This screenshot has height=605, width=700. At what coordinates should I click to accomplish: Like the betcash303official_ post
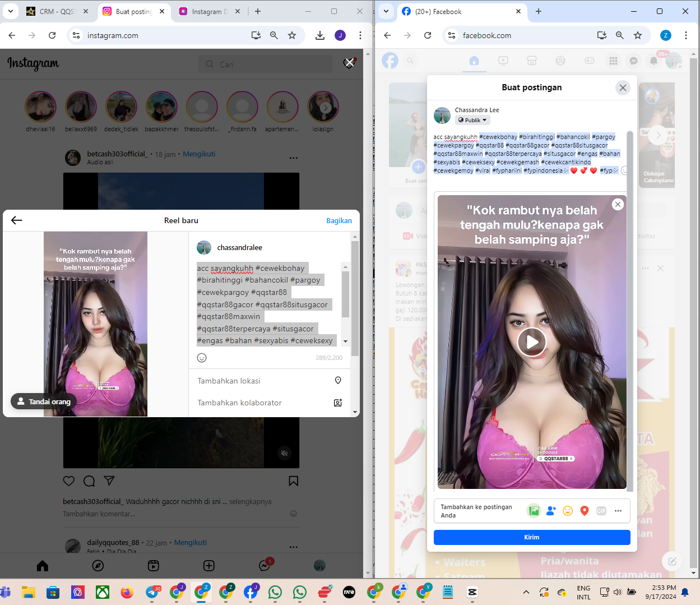point(69,481)
